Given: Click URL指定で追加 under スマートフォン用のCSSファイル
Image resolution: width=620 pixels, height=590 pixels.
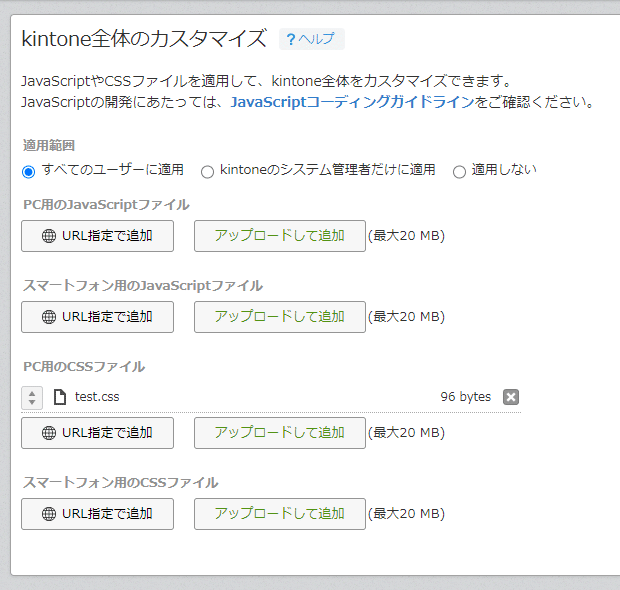Looking at the screenshot, I should click(97, 514).
